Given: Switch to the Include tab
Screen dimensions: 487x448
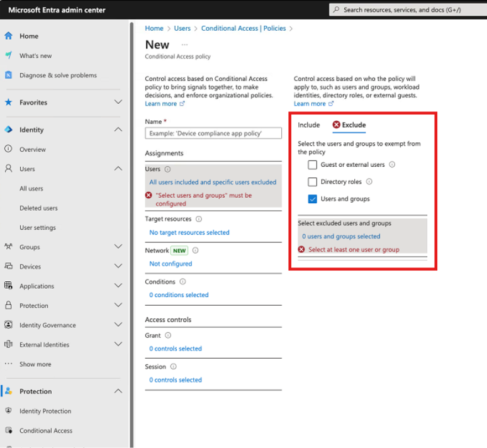Looking at the screenshot, I should click(309, 125).
